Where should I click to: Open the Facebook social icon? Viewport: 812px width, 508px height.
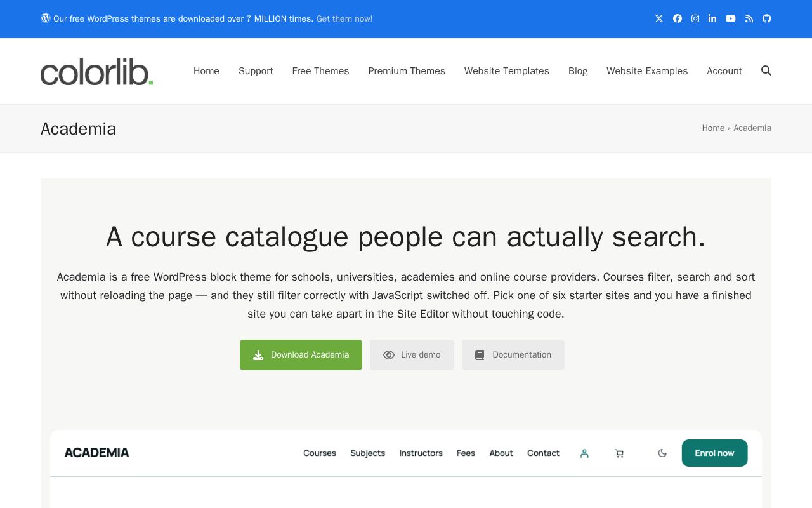678,18
